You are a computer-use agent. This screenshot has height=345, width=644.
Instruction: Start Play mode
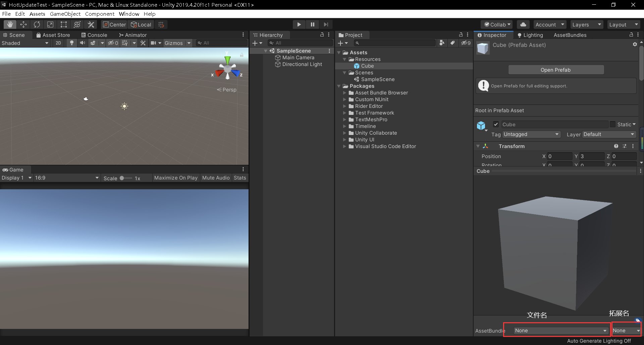tap(299, 24)
